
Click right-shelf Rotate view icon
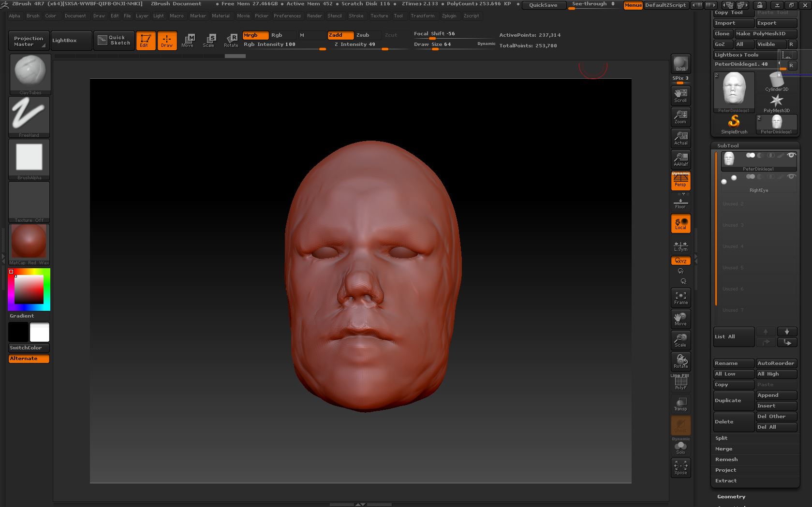click(680, 362)
